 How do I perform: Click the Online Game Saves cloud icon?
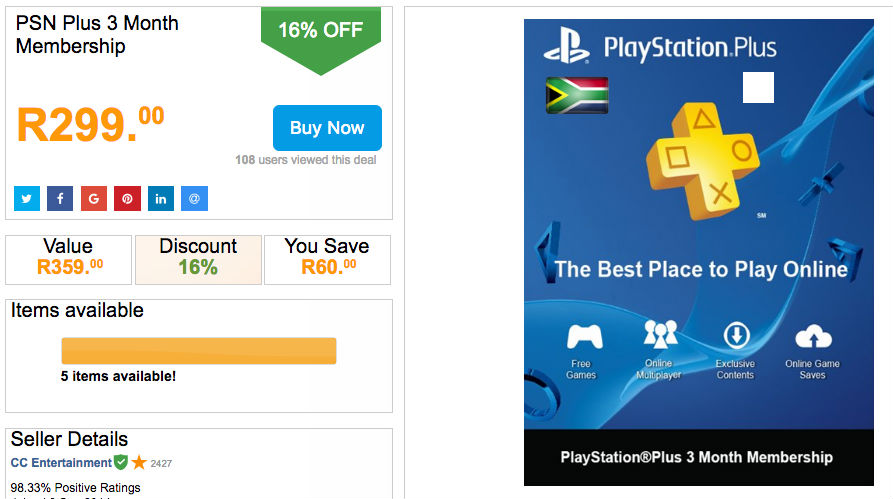(812, 337)
